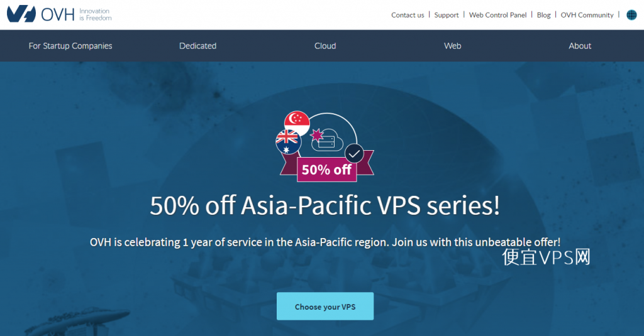Go to Web Control Panel
Image resolution: width=644 pixels, height=336 pixels.
click(x=498, y=15)
